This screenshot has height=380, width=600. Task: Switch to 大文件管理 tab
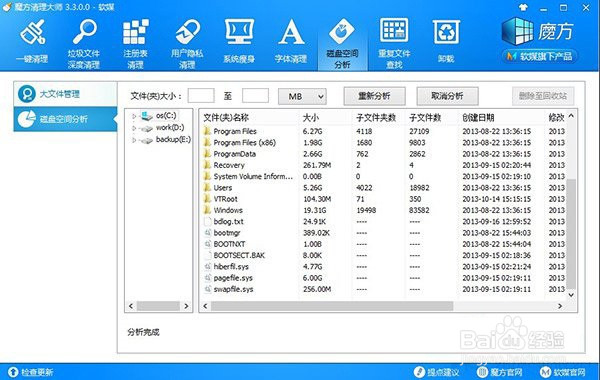tap(65, 94)
